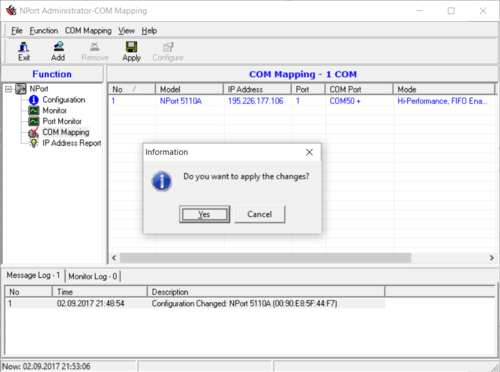Click the Mode column header

(x=444, y=89)
